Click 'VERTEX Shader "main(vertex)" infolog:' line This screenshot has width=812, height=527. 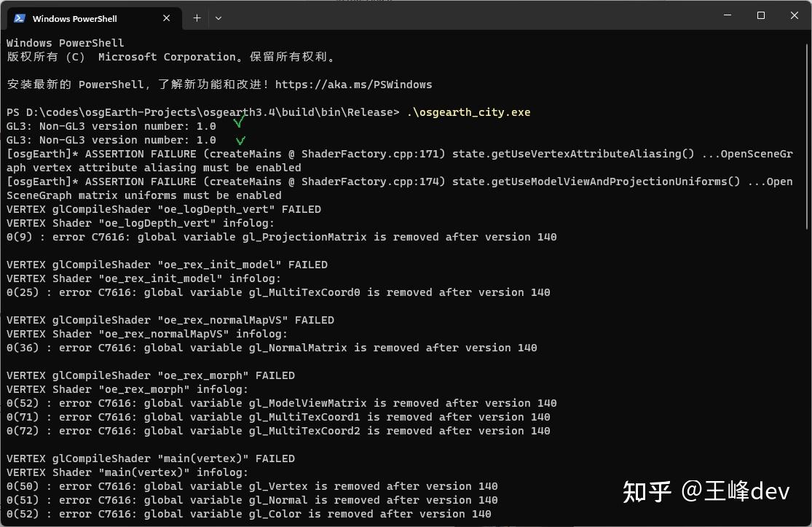(x=127, y=472)
